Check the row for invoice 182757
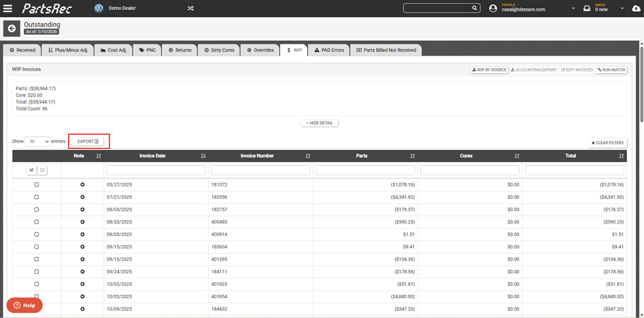This screenshot has width=644, height=318. 36,210
